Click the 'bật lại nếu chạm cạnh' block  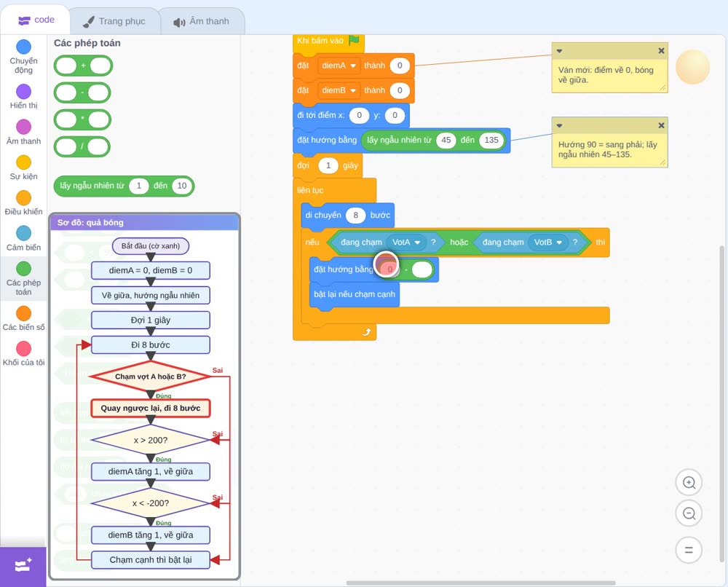[x=355, y=294]
